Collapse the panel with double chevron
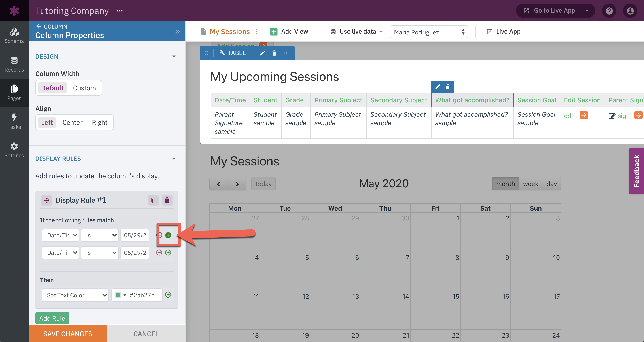 pyautogui.click(x=178, y=32)
